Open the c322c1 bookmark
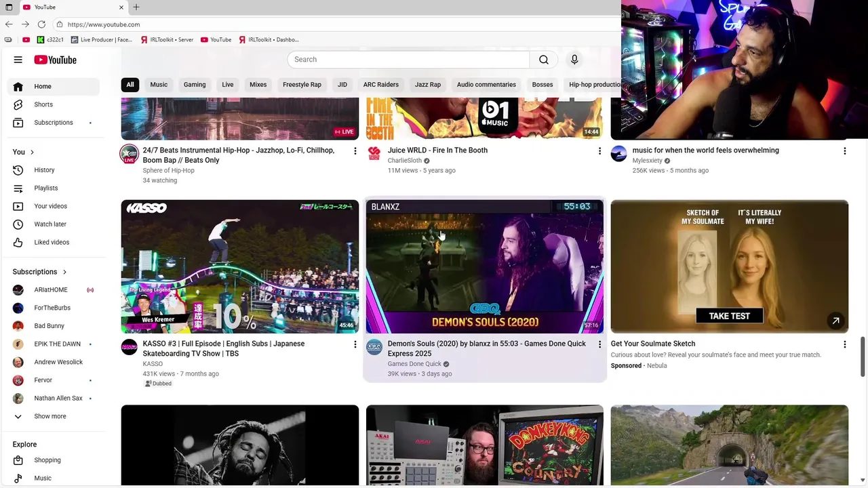868x488 pixels. tap(51, 40)
